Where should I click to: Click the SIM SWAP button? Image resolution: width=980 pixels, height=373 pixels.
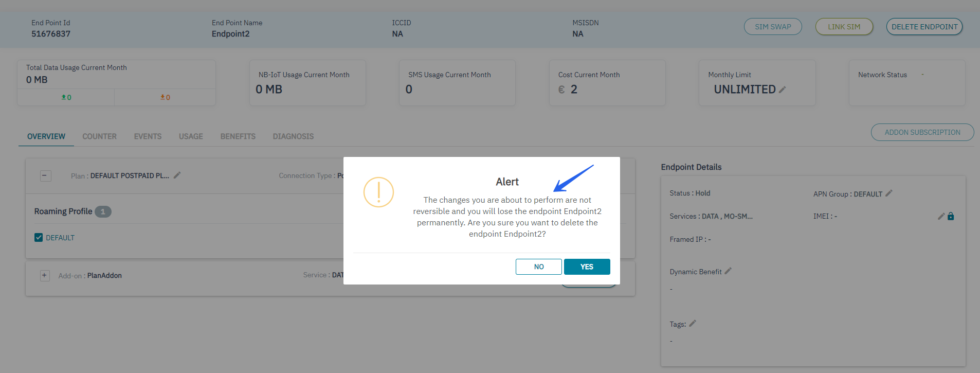(772, 27)
